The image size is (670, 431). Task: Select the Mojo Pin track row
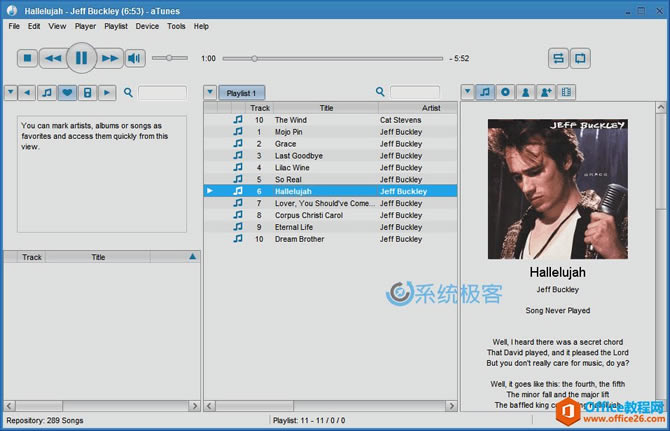coord(330,132)
